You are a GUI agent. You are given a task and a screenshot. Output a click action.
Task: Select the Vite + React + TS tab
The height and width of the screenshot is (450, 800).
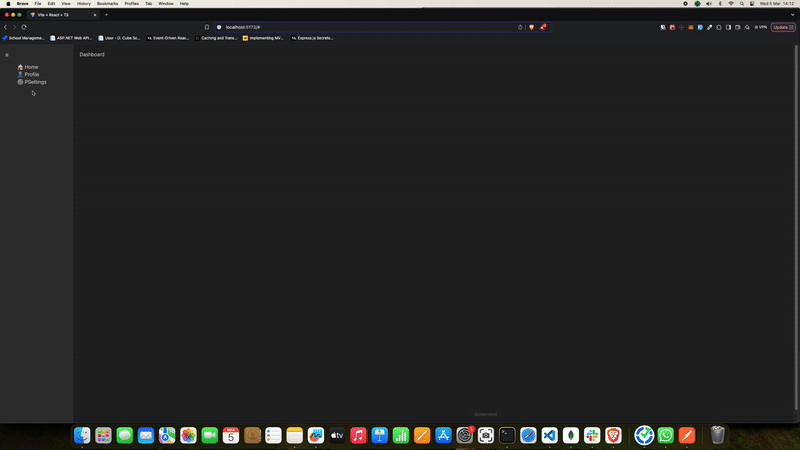(x=61, y=15)
